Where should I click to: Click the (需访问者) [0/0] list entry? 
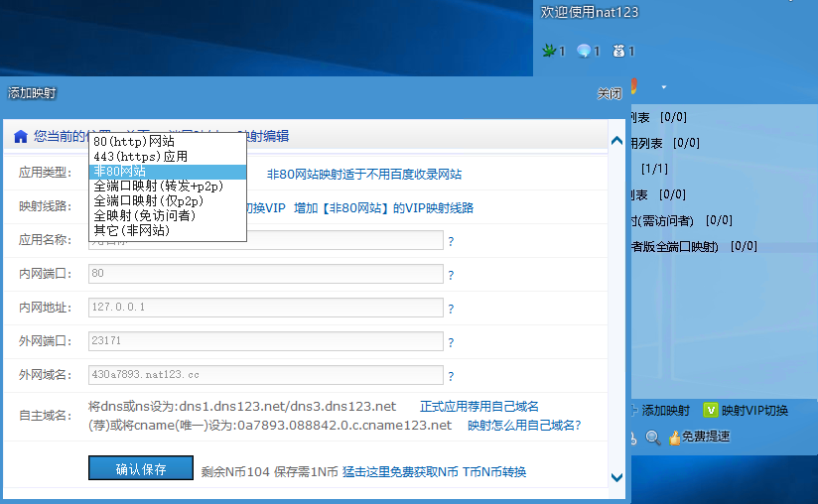click(682, 221)
